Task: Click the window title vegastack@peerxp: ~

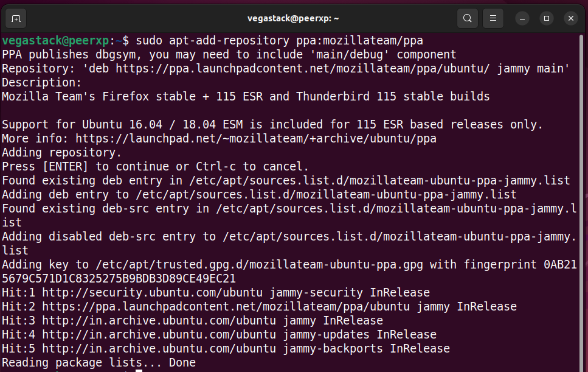Action: [293, 18]
